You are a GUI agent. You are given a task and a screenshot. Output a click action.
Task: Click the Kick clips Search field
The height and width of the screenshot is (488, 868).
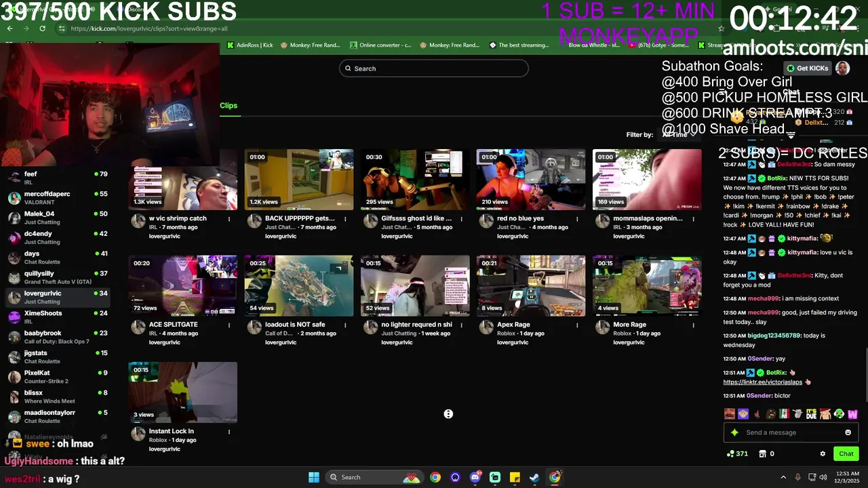coord(434,68)
